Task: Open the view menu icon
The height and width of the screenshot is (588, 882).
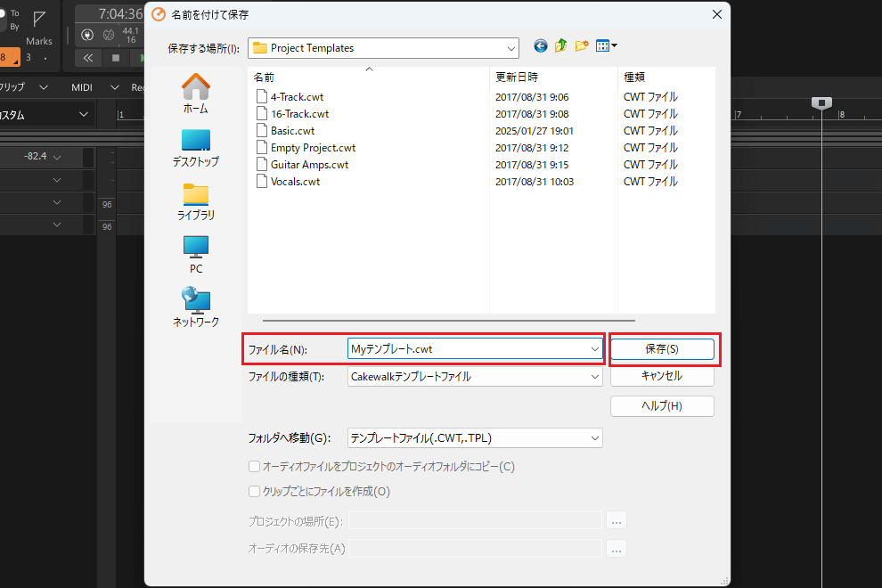Action: (607, 46)
